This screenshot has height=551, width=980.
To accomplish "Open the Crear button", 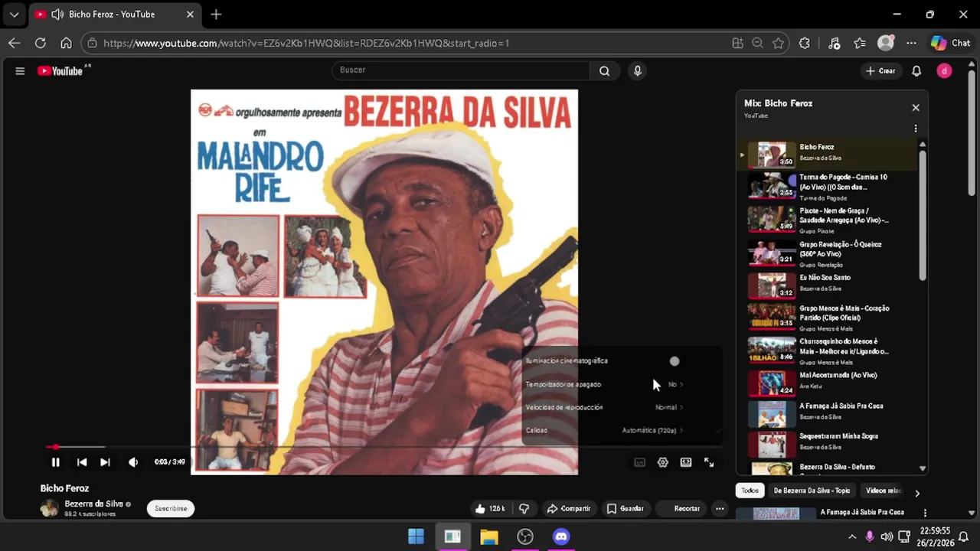I will pyautogui.click(x=880, y=71).
